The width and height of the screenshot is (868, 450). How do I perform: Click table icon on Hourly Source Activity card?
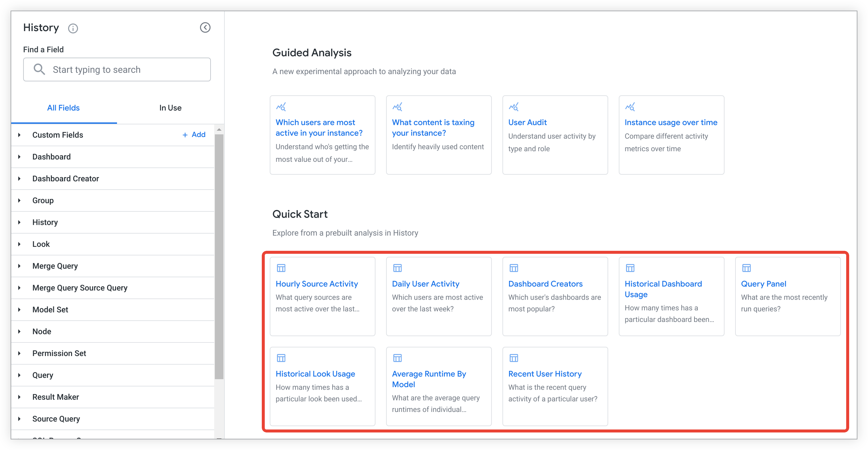tap(281, 268)
